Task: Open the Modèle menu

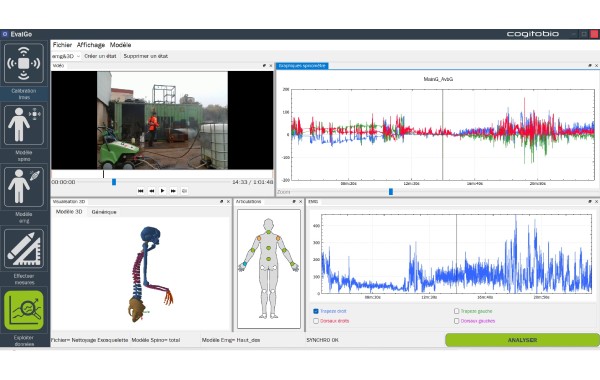Action: [121, 45]
